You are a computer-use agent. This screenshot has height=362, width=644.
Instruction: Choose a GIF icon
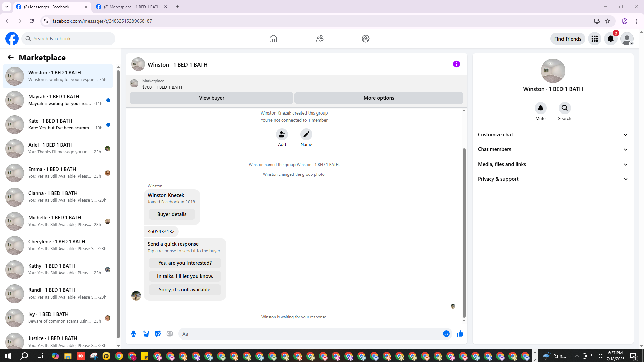pyautogui.click(x=170, y=334)
